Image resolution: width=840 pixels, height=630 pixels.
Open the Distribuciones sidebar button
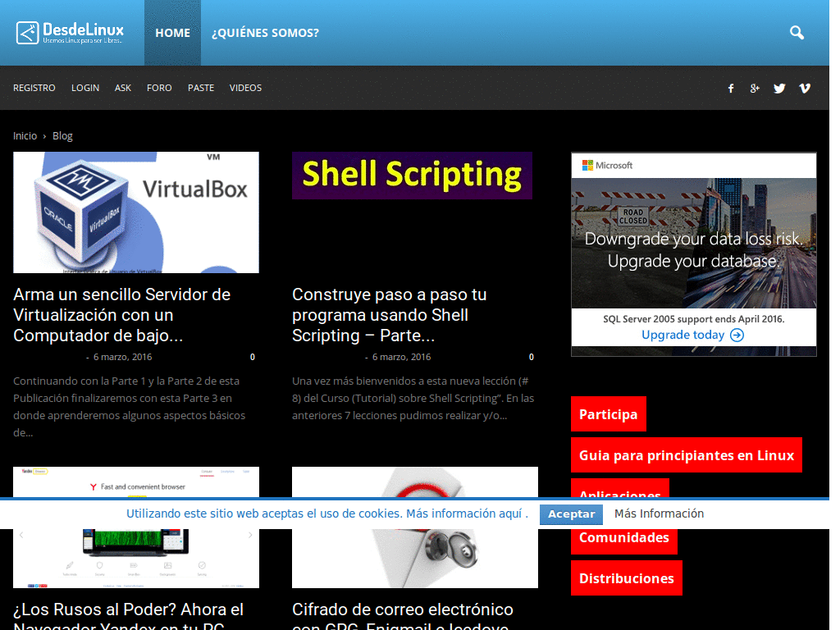coord(627,578)
